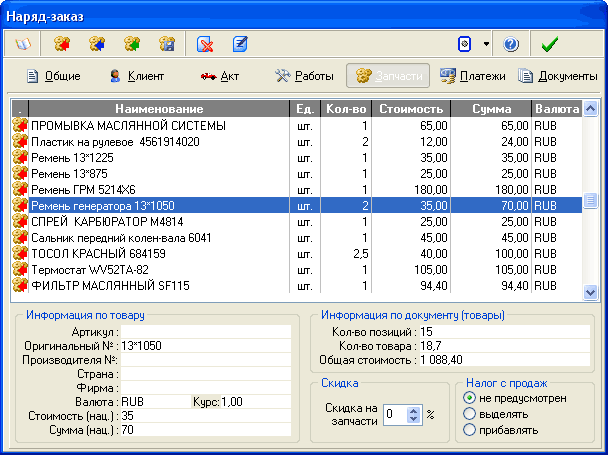Open the Клиент tab

click(x=136, y=76)
